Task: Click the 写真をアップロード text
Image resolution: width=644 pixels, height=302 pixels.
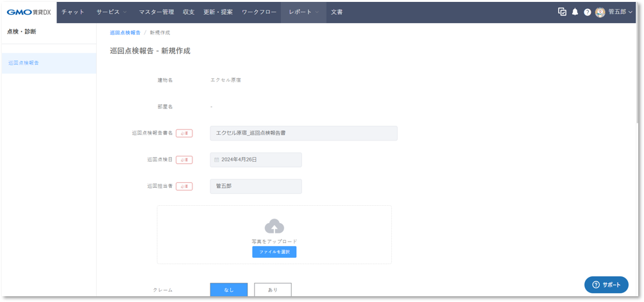Action: 275,241
